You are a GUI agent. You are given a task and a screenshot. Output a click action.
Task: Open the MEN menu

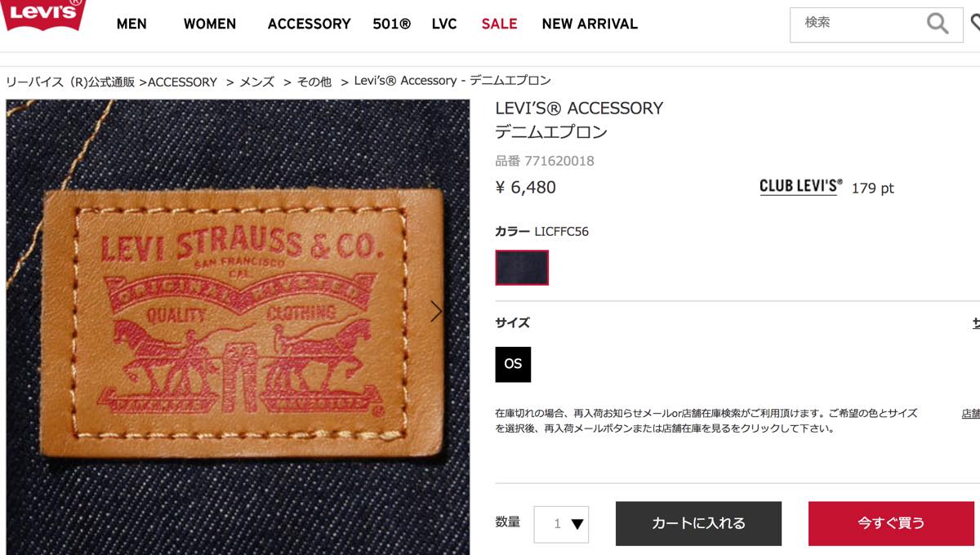131,24
